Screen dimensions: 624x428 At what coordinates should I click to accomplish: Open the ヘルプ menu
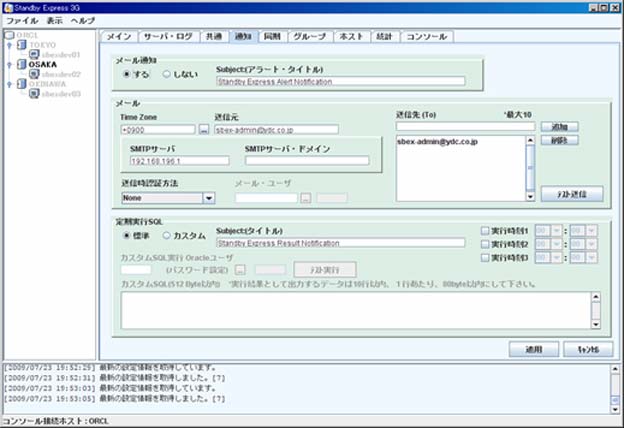(x=83, y=21)
